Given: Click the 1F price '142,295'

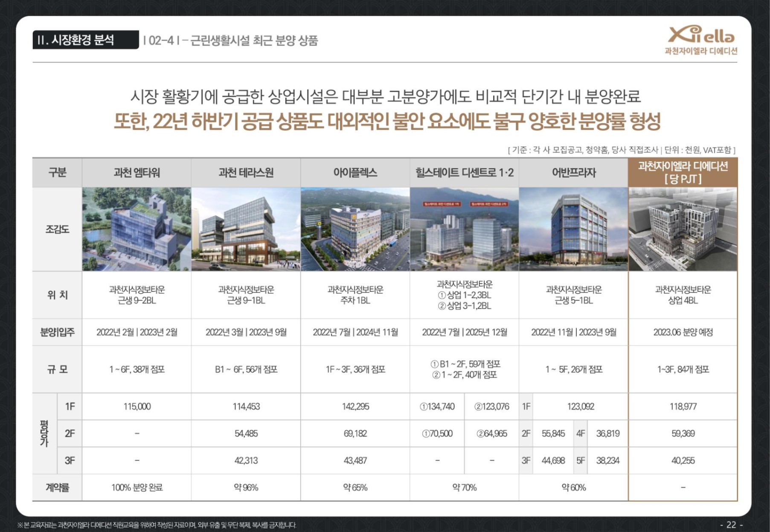Looking at the screenshot, I should 355,406.
